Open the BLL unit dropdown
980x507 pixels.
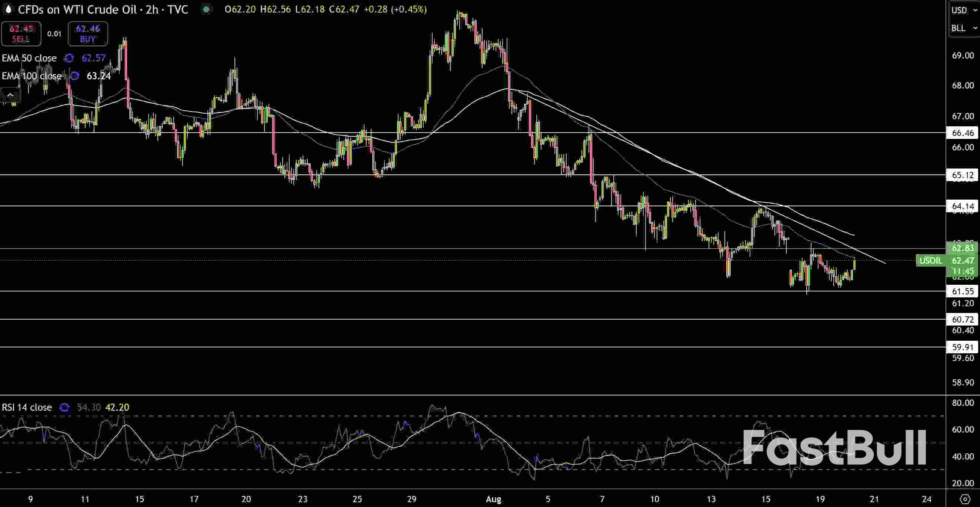coord(963,28)
